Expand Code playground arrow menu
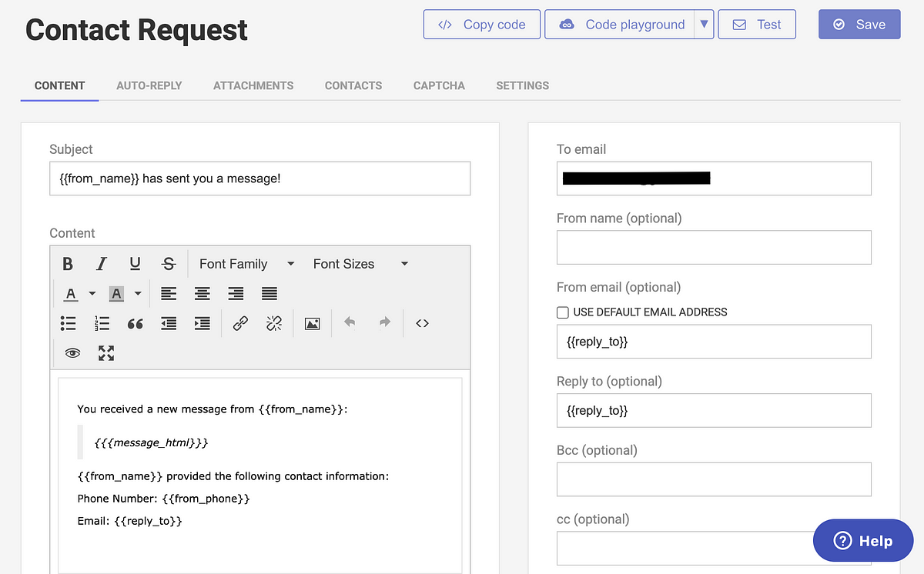This screenshot has width=924, height=574. point(704,25)
